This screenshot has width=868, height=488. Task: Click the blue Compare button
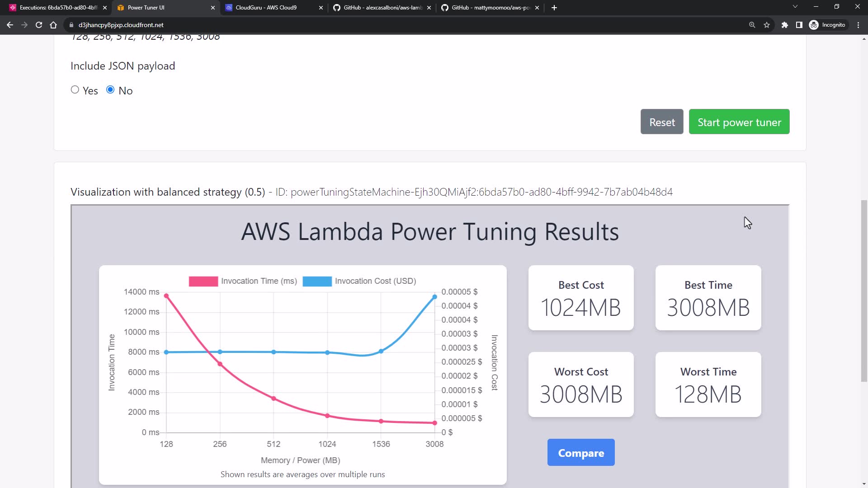581,453
